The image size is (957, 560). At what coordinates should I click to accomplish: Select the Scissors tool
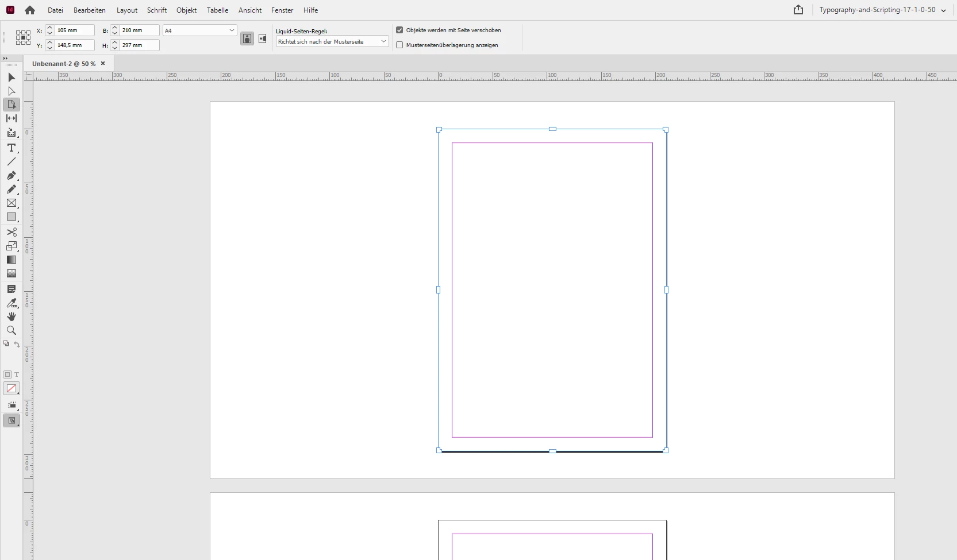[x=11, y=232]
